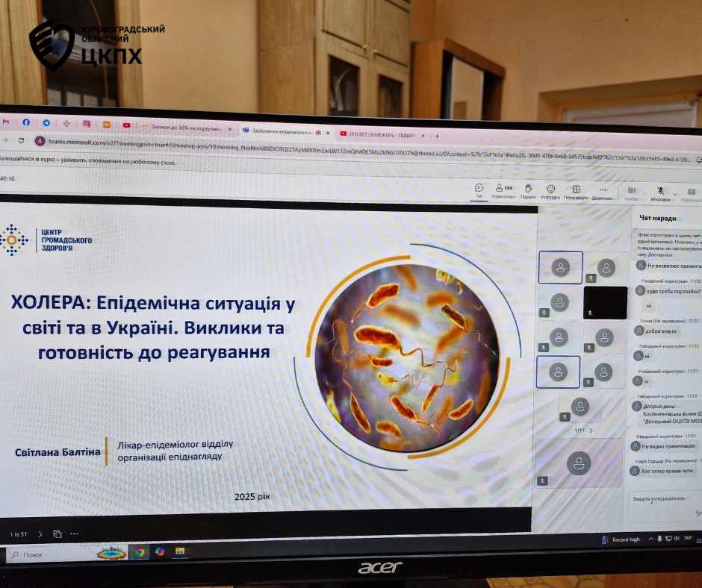Open a new browser tab
Viewport: 702px width, 588px height.
(x=437, y=137)
